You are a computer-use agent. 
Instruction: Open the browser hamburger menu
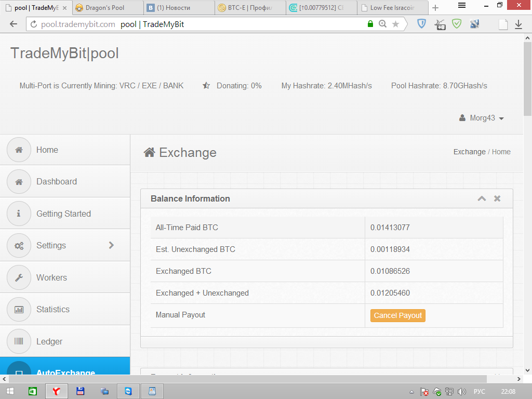click(461, 5)
